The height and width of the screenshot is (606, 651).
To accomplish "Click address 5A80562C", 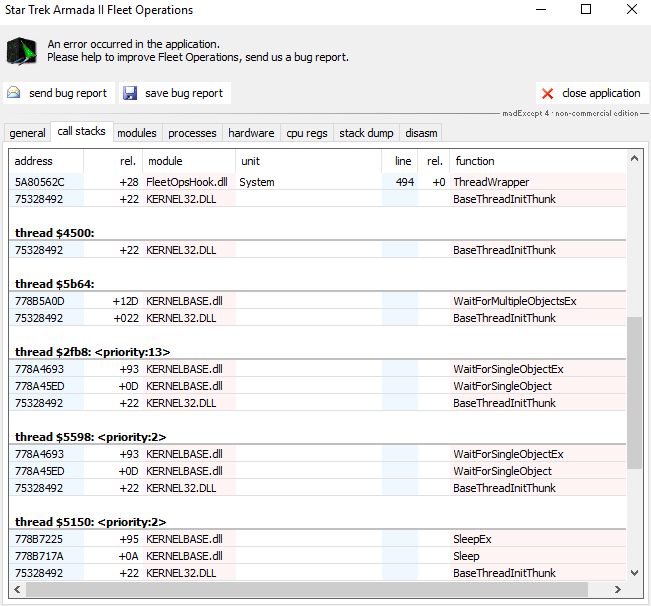I will [x=46, y=182].
